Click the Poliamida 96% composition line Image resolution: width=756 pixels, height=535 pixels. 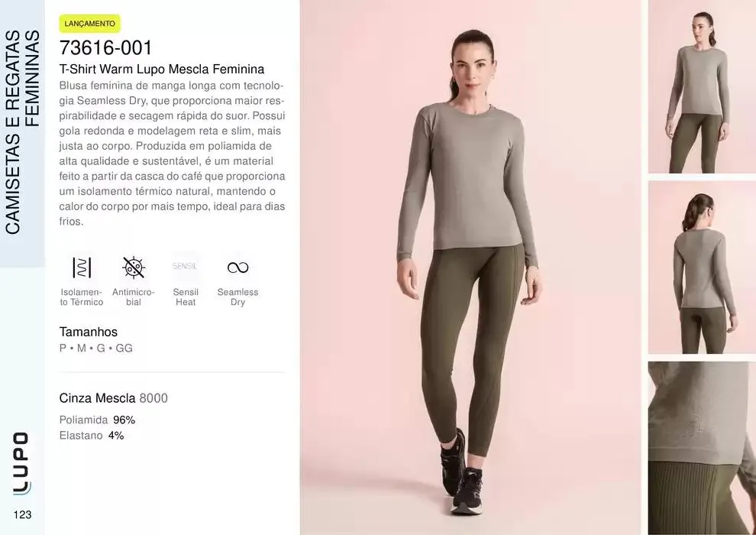click(98, 420)
